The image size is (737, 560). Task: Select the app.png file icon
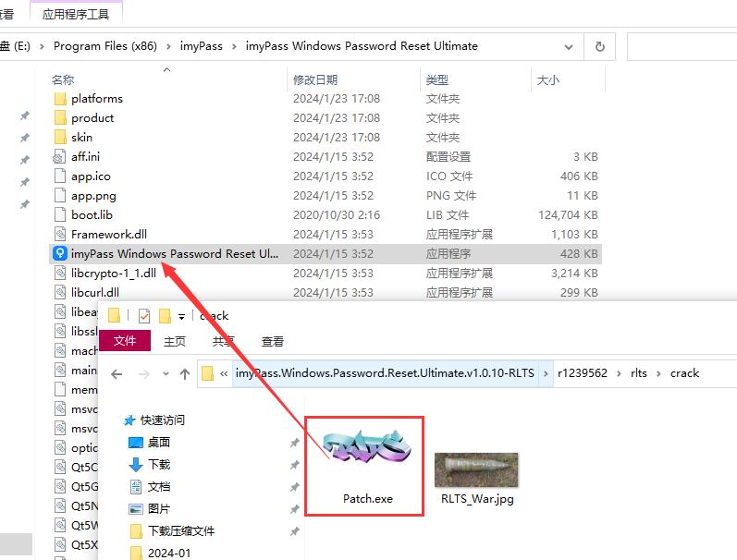point(60,195)
